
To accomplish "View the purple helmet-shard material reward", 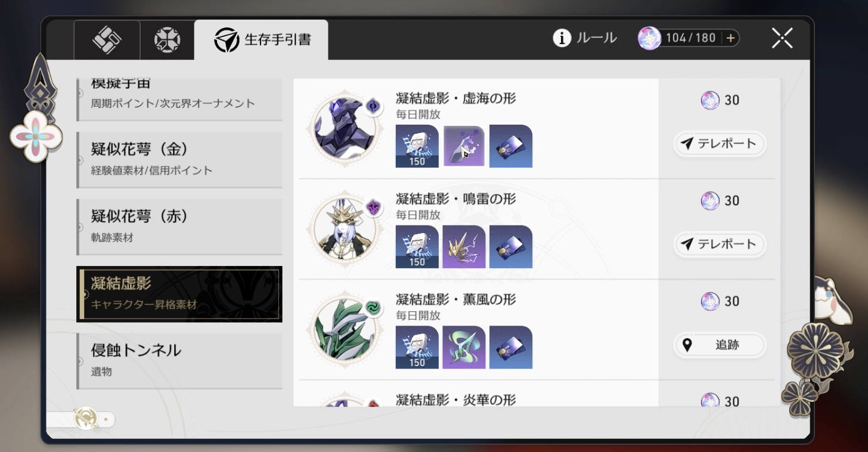I will click(x=464, y=146).
